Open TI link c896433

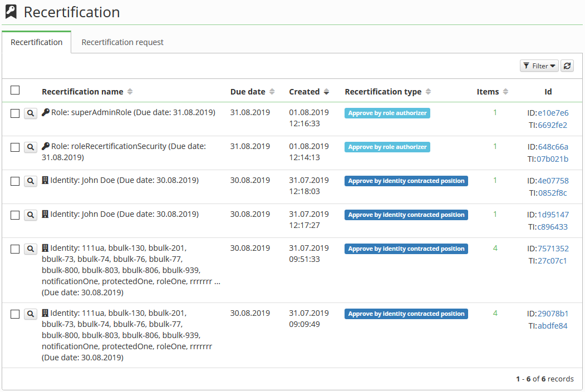click(x=552, y=227)
